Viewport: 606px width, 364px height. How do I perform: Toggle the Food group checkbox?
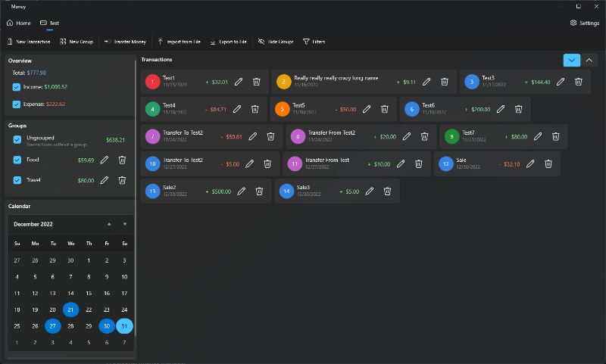click(x=17, y=160)
